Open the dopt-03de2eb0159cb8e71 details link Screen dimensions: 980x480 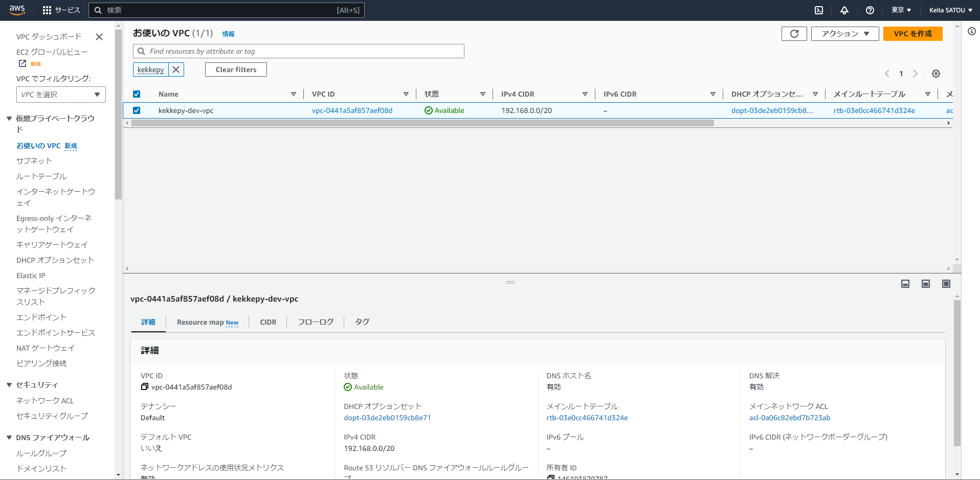[387, 418]
